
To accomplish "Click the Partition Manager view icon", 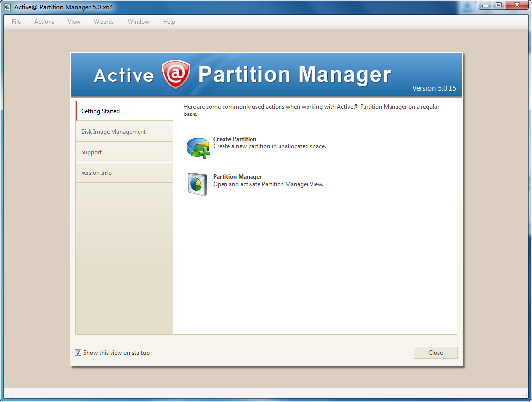I will 197,184.
